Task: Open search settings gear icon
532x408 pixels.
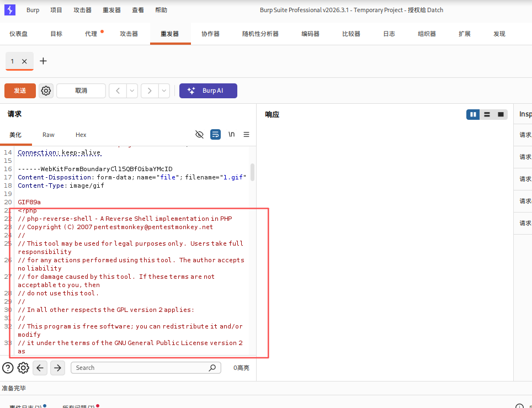Action: 23,368
